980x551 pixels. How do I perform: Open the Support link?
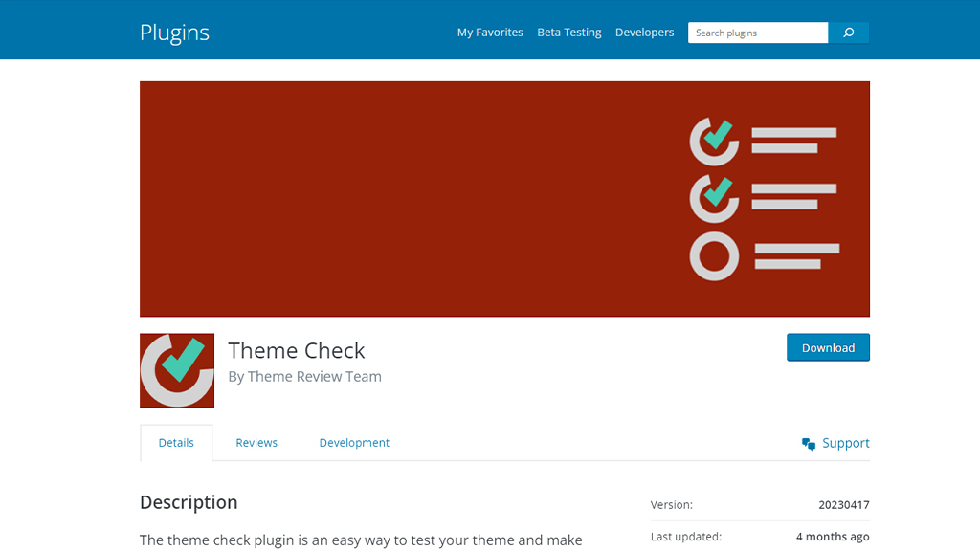point(844,442)
